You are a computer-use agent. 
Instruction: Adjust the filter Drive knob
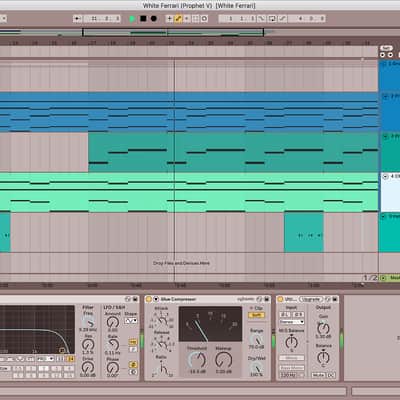coord(88,367)
